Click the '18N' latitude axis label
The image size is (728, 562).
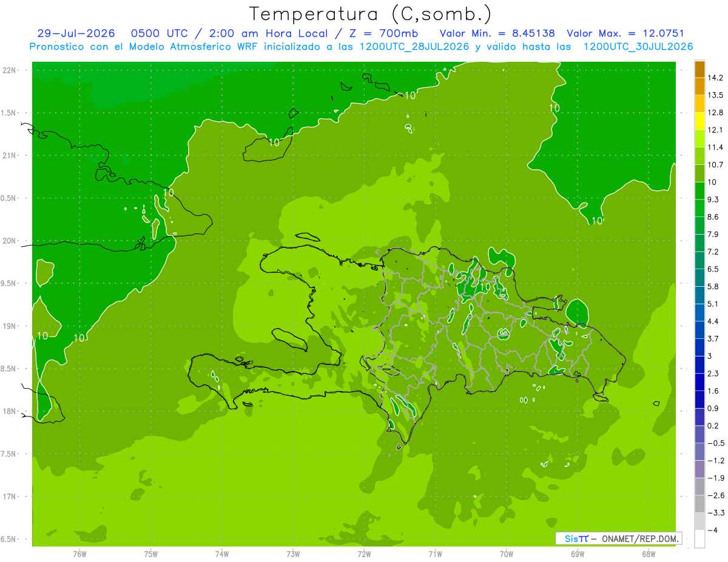10,412
